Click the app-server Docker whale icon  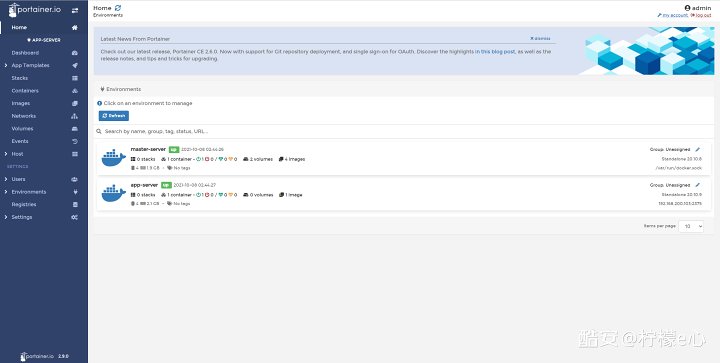(113, 193)
